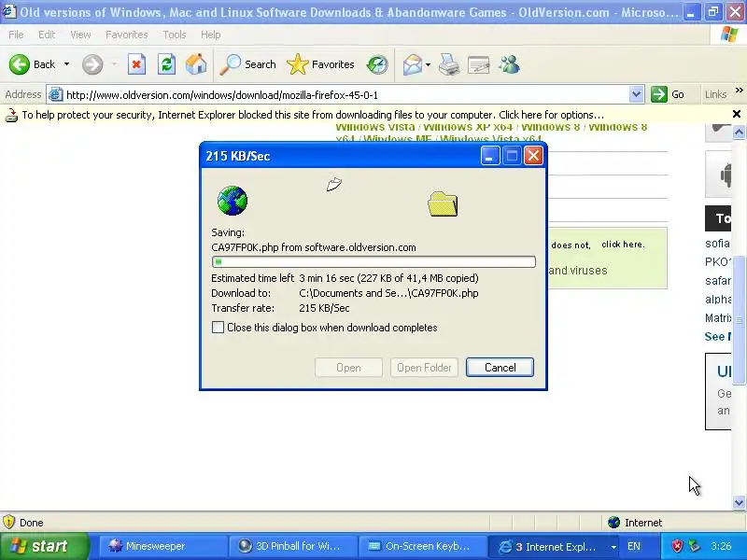Expand the Mail button dropdown arrow
This screenshot has height=560, width=747.
pos(428,64)
